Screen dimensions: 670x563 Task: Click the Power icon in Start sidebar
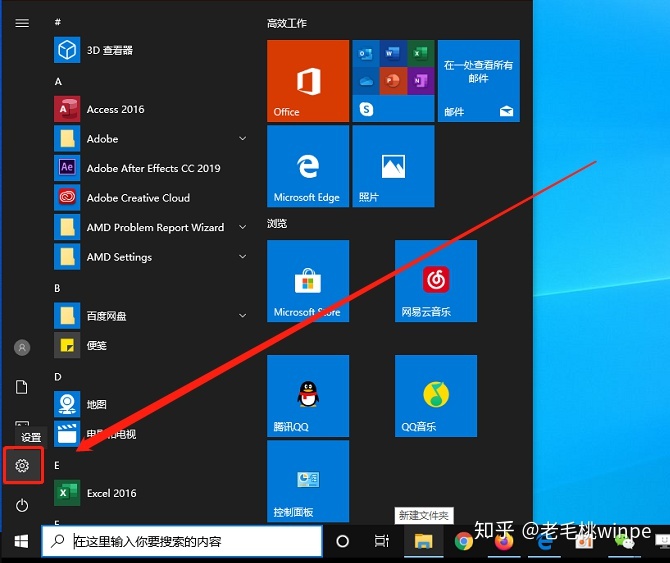pyautogui.click(x=22, y=506)
